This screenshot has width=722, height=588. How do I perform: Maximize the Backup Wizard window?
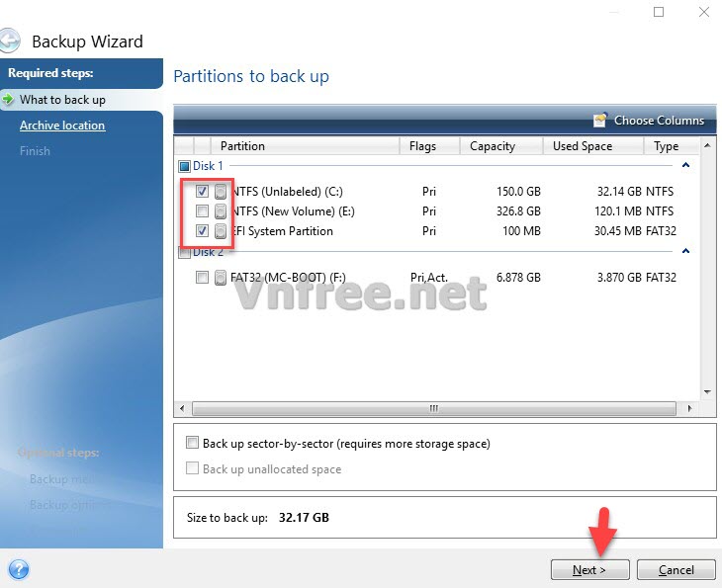pos(659,12)
